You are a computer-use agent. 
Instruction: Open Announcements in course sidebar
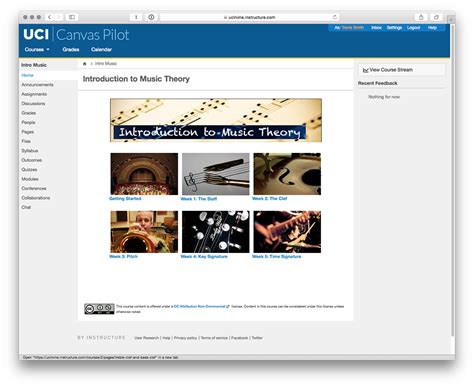(x=37, y=85)
